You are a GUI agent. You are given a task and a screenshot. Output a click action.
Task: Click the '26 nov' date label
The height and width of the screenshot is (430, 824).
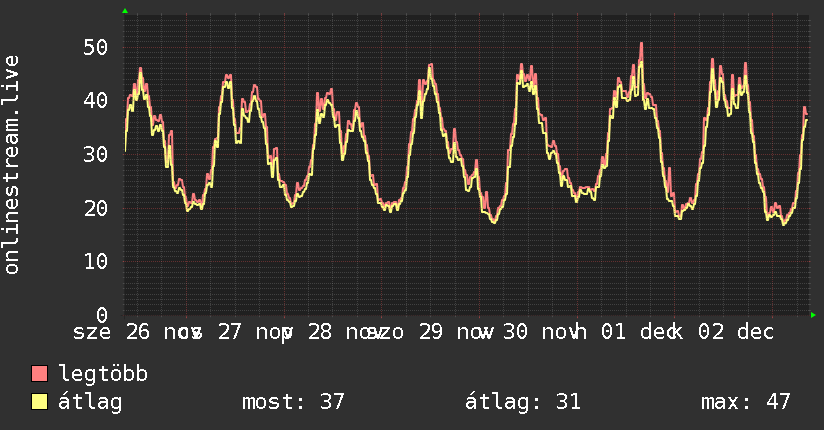164,332
